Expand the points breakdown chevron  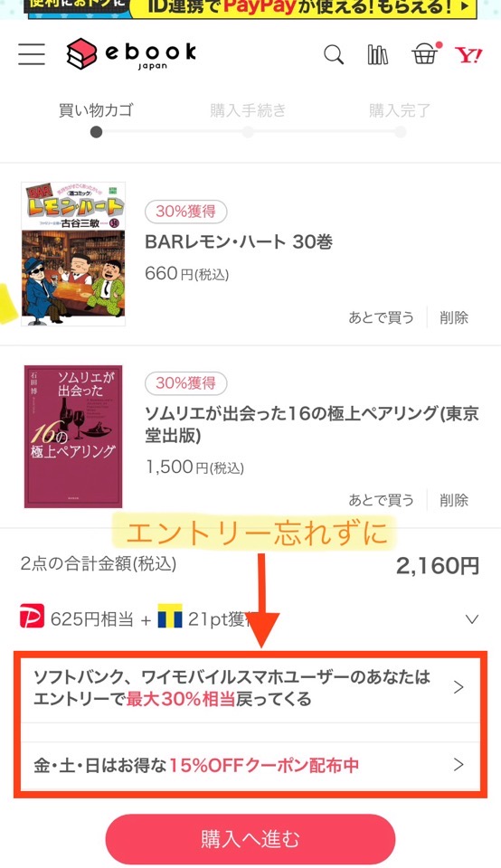tap(472, 618)
